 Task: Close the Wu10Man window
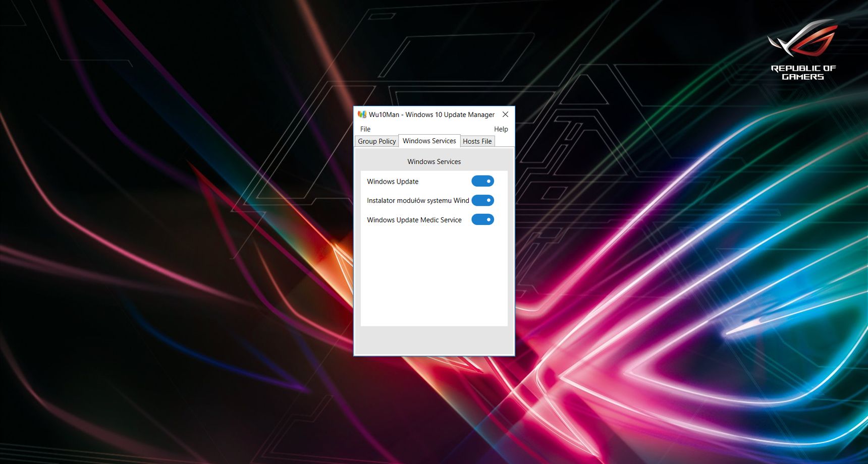coord(505,114)
